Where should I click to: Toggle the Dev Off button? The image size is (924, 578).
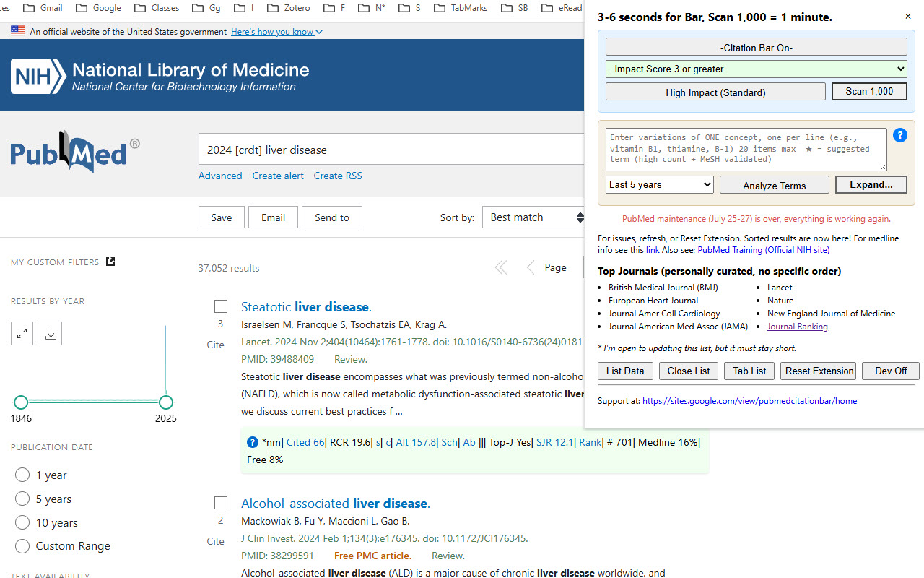point(890,371)
